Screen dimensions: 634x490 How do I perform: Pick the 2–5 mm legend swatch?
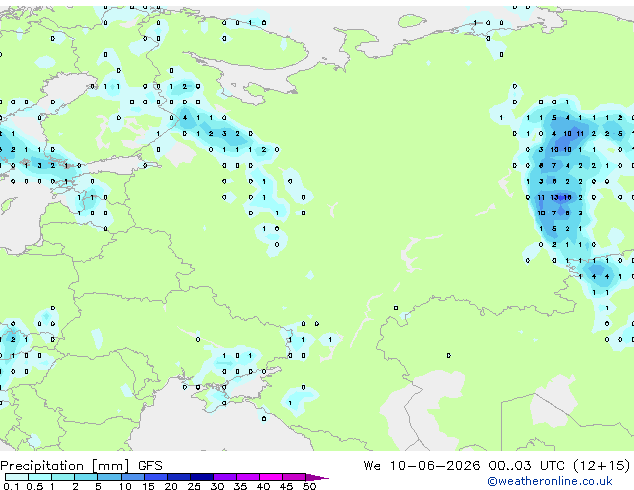click(86, 477)
